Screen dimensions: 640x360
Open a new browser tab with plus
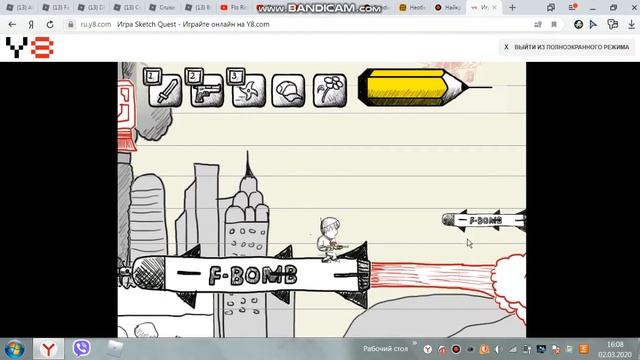512,7
